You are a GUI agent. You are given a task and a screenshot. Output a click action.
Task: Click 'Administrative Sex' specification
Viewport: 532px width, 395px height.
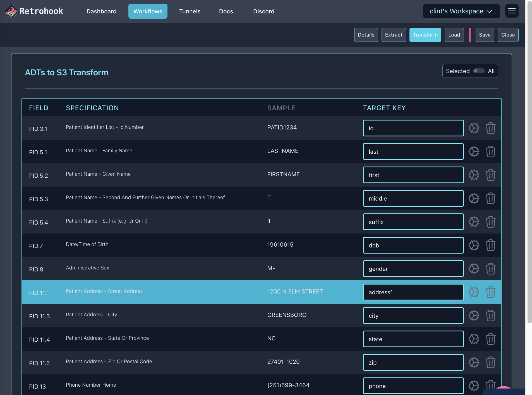point(87,268)
